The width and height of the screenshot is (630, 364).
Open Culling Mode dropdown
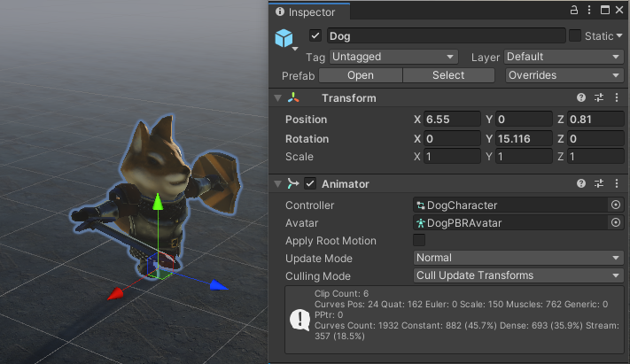[x=518, y=275]
